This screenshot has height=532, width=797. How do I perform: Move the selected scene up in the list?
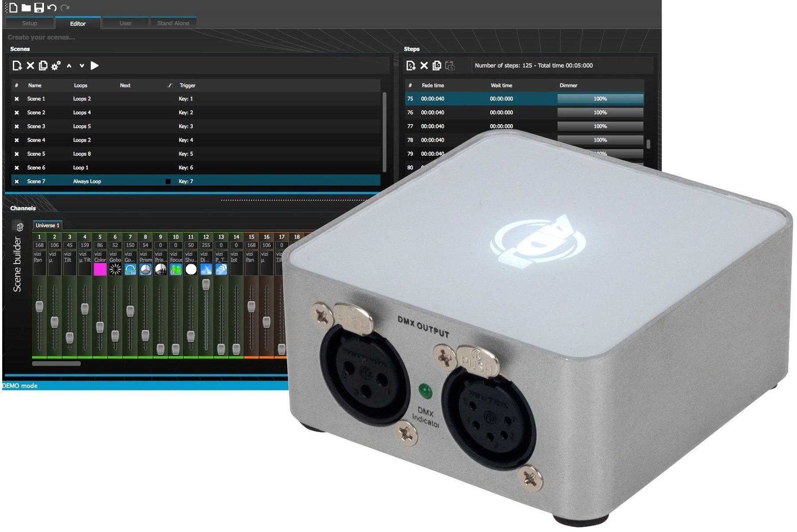(x=69, y=66)
